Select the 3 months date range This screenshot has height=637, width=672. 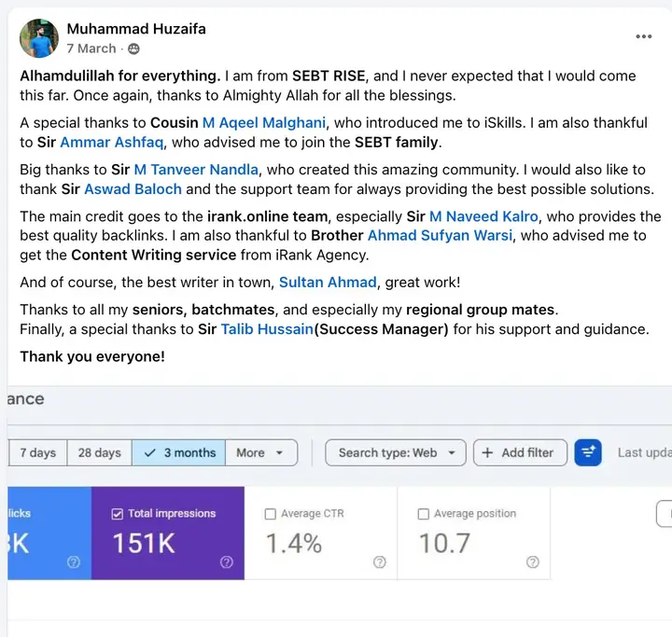[x=178, y=452]
